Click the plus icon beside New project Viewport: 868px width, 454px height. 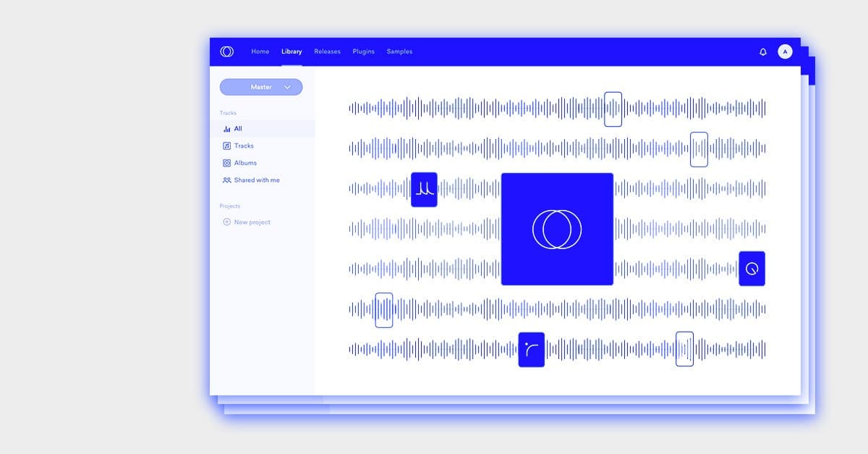(x=226, y=222)
